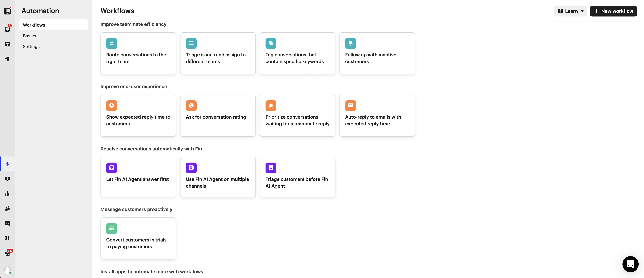The width and height of the screenshot is (644, 278).
Task: Select Basics in the Automation menu
Action: click(30, 36)
